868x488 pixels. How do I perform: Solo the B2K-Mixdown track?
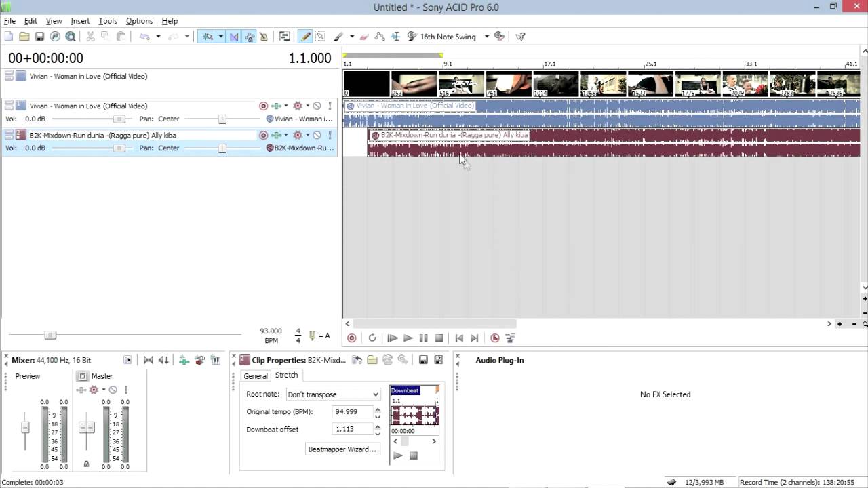point(330,135)
